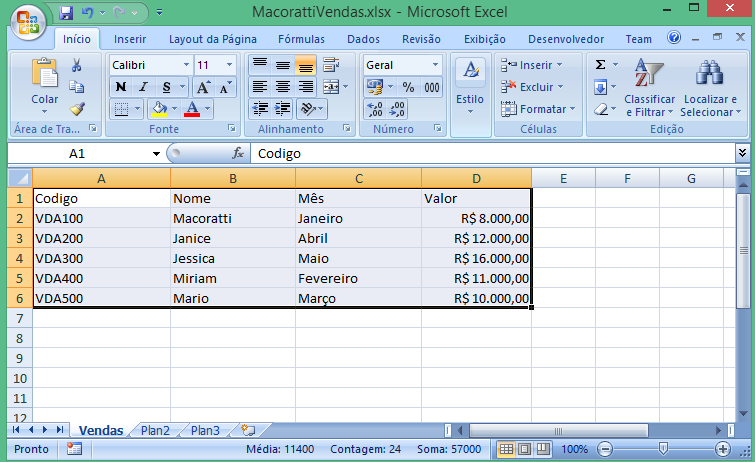Decrease the font size
Viewport: 755px width, 462px height.
(x=225, y=87)
